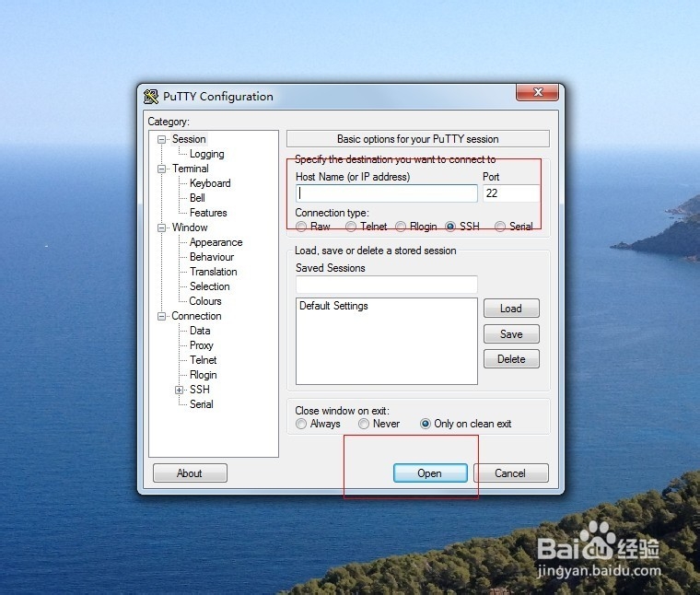Open the Rlogin category in tree
This screenshot has width=700, height=595.
point(204,375)
